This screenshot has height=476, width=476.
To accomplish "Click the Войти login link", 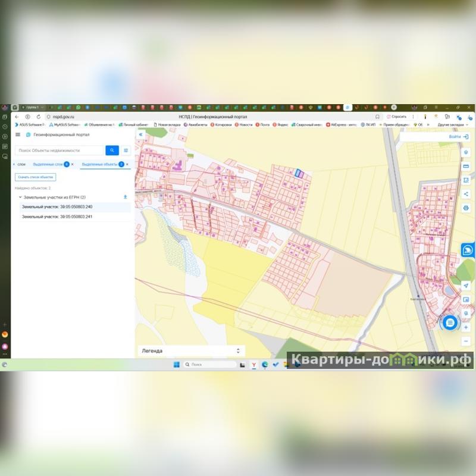I will (x=458, y=137).
